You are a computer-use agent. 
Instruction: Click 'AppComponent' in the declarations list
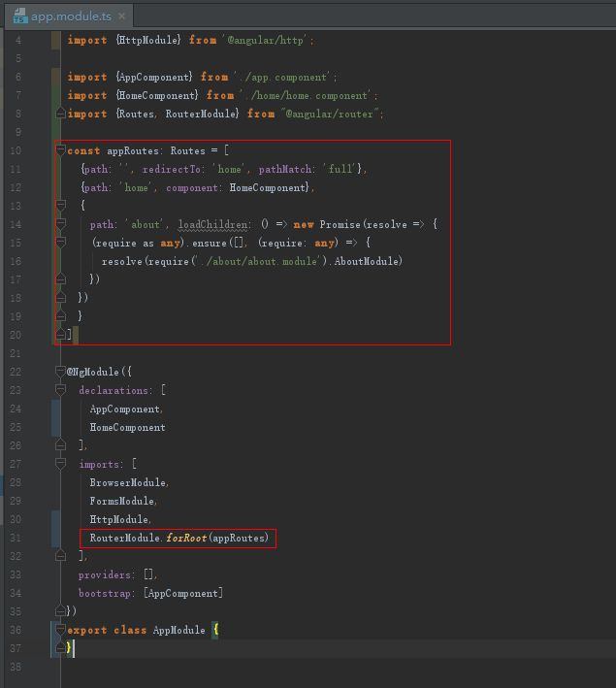click(124, 409)
